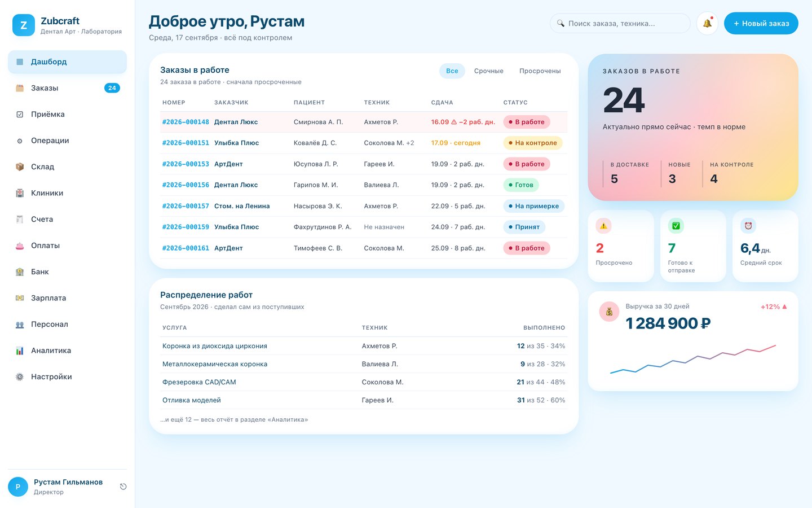Viewport: 812px width, 508px height.
Task: Switch to the Просрочены filter tab
Action: (540, 71)
